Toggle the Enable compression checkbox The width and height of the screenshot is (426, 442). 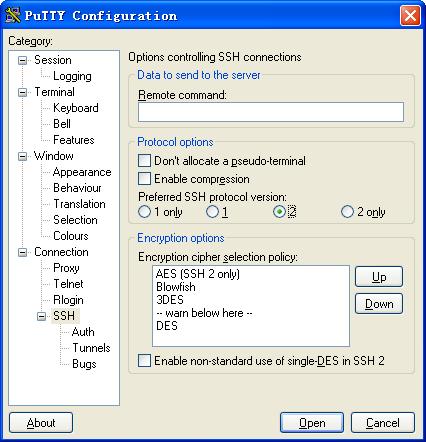144,179
